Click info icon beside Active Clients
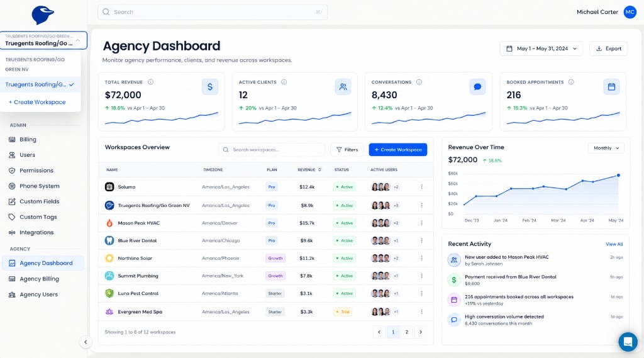644x358 pixels. click(x=284, y=82)
